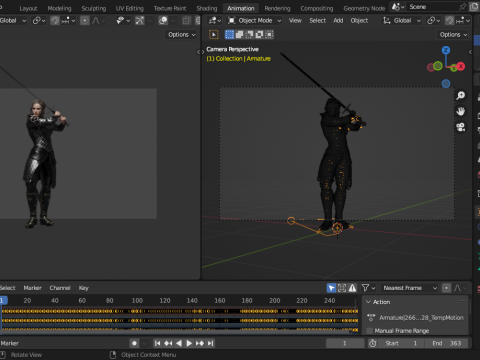
Task: Open proportional falloff curve in left viewport
Action: (x=98, y=21)
